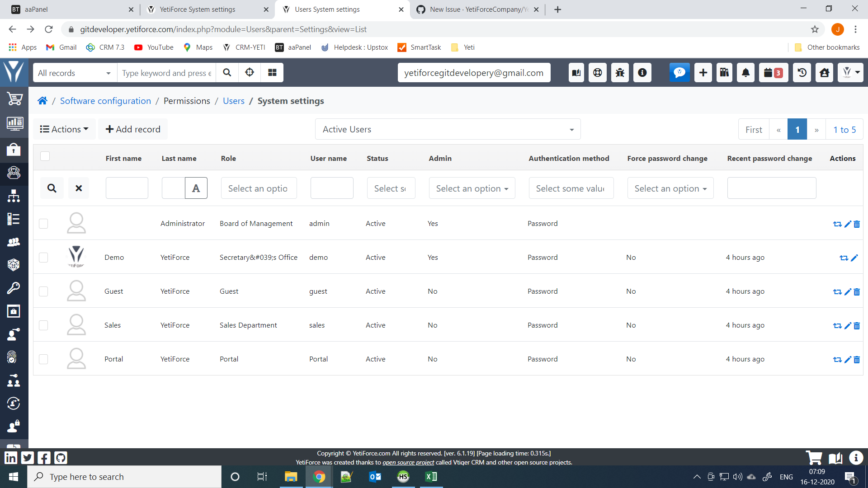The image size is (868, 488).
Task: Open the LinkedIn icon in footer
Action: tap(11, 458)
